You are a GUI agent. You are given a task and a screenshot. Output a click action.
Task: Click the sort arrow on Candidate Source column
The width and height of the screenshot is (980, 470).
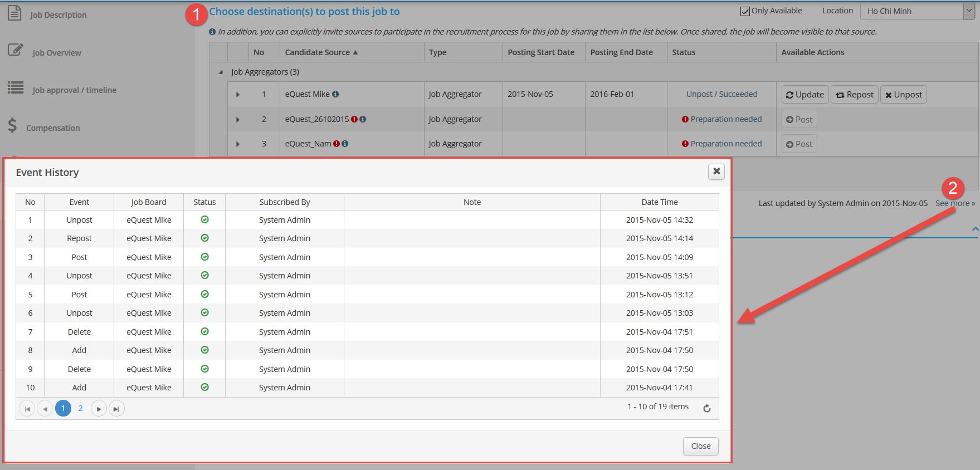(355, 52)
